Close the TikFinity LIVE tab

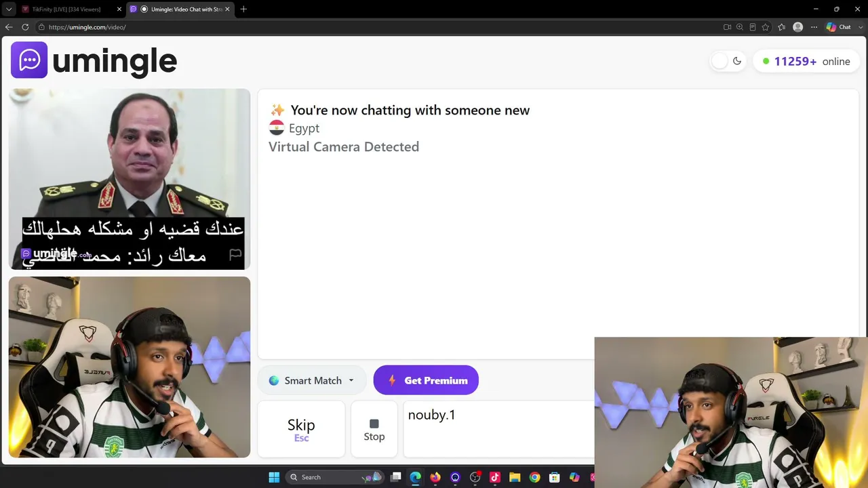(x=119, y=9)
